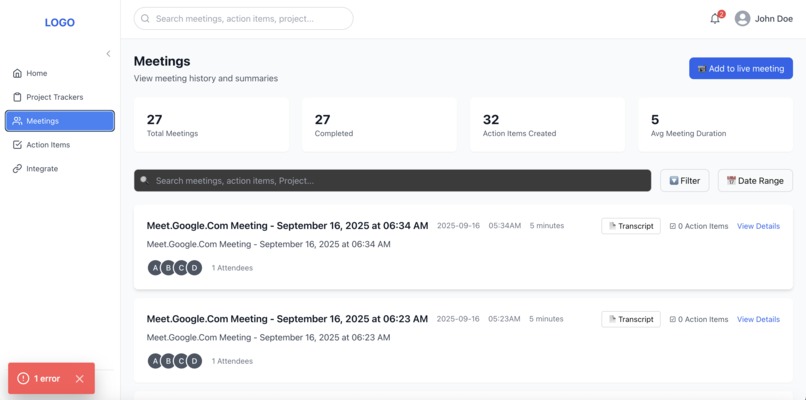The height and width of the screenshot is (400, 806).
Task: Click attendee avatar D in 06:34 AM meeting
Action: [194, 268]
